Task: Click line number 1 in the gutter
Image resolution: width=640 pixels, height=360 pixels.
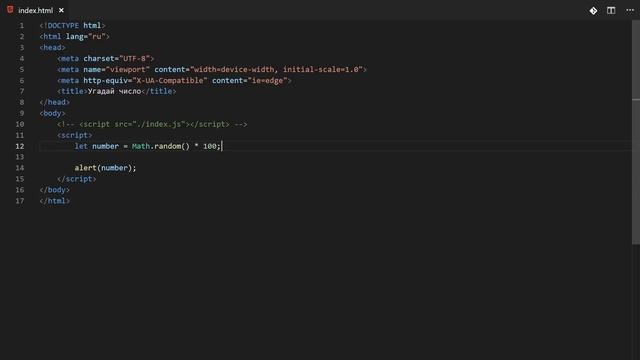Action: tap(22, 25)
